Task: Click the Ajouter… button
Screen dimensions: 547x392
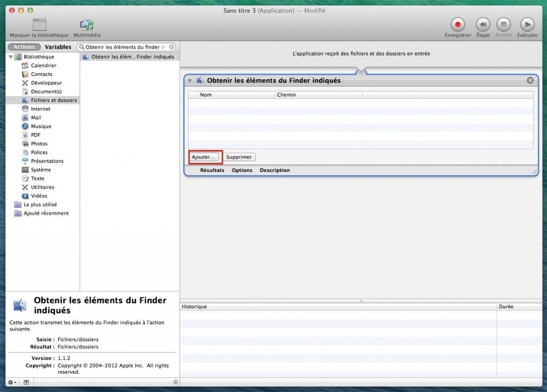Action: point(204,157)
